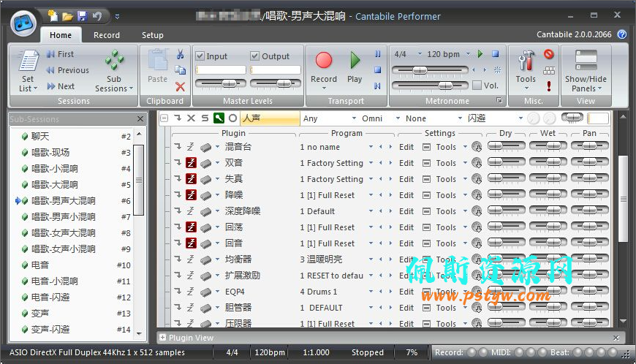Enable the metronome Vol. checkbox
The height and width of the screenshot is (364, 636).
coord(477,86)
